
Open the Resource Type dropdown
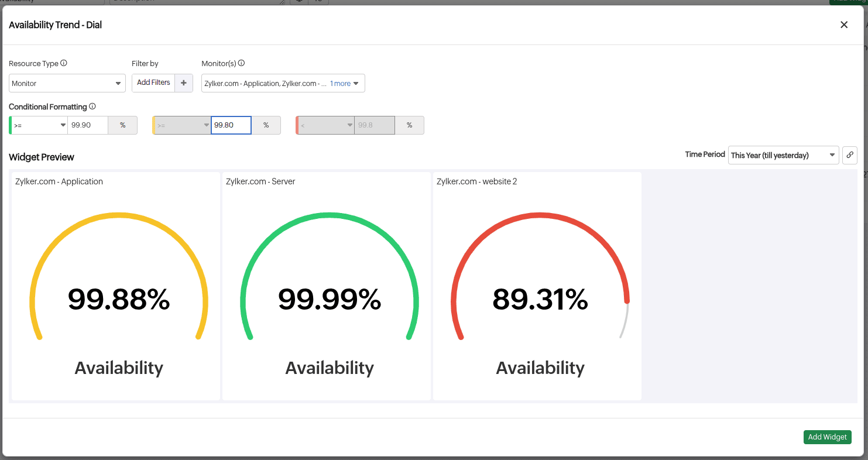(x=67, y=84)
